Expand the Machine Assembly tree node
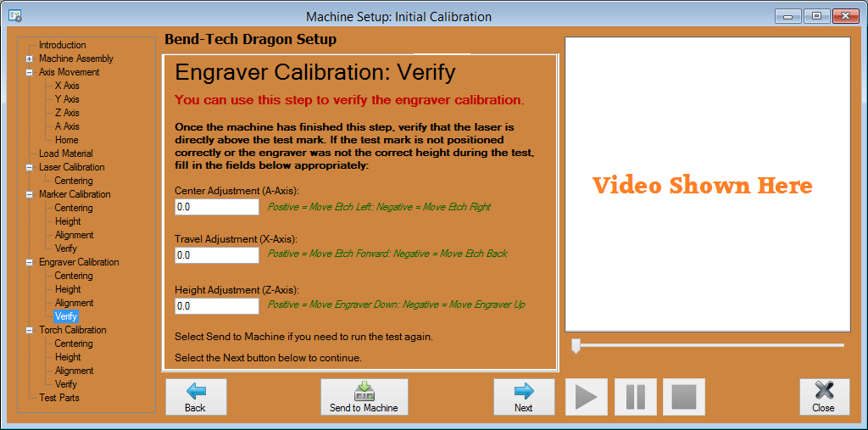 click(x=29, y=59)
